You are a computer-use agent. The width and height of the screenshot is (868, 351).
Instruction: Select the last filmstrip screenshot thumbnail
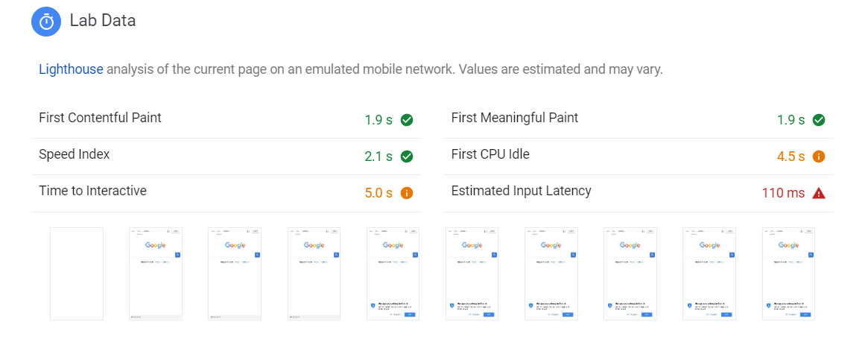coord(788,273)
